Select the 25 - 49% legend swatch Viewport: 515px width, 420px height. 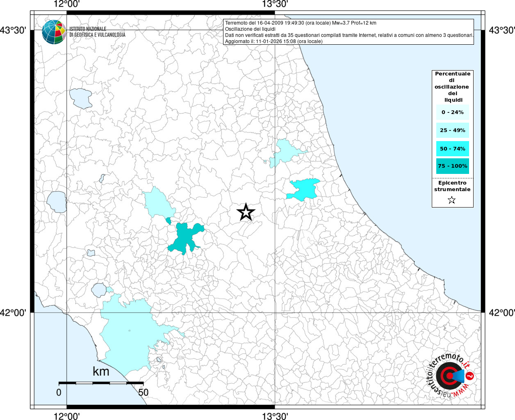pos(452,130)
